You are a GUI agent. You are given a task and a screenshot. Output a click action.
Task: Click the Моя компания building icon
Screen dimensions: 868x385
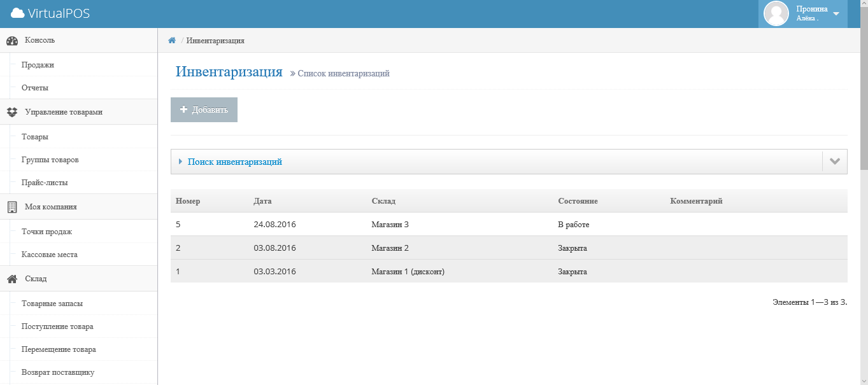click(x=12, y=207)
